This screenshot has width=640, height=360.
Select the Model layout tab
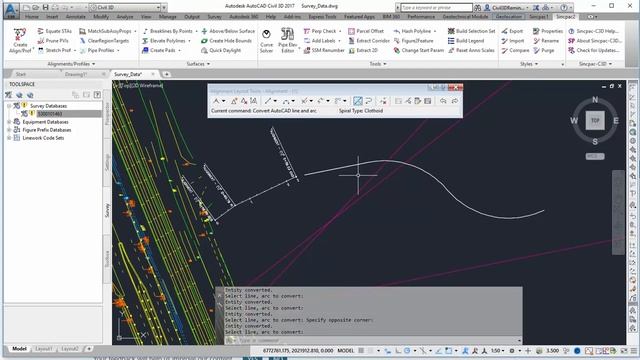click(x=19, y=349)
